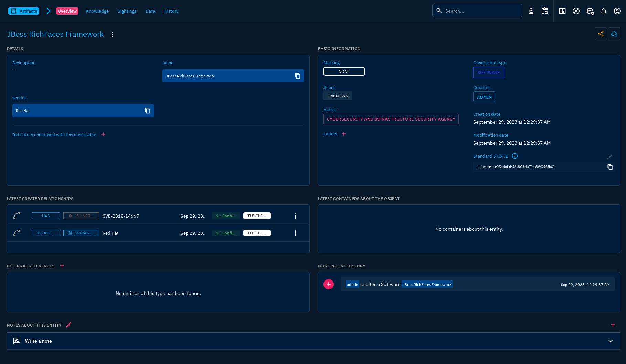626x364 pixels.
Task: Copy the Standard STIX ID
Action: [x=610, y=167]
